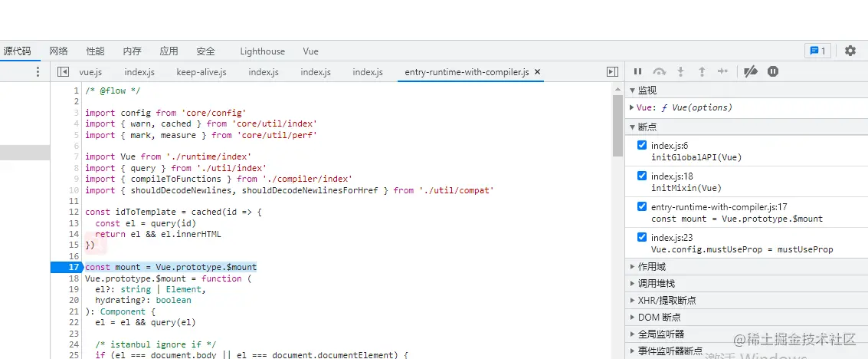Toggle pause on exceptions icon
The width and height of the screenshot is (868, 359).
pos(773,71)
